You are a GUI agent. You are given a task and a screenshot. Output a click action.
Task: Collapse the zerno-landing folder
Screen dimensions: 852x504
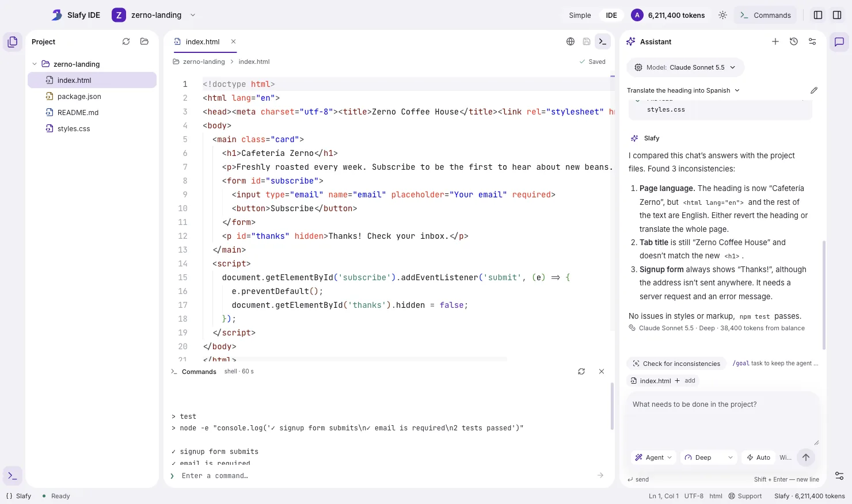(x=35, y=64)
